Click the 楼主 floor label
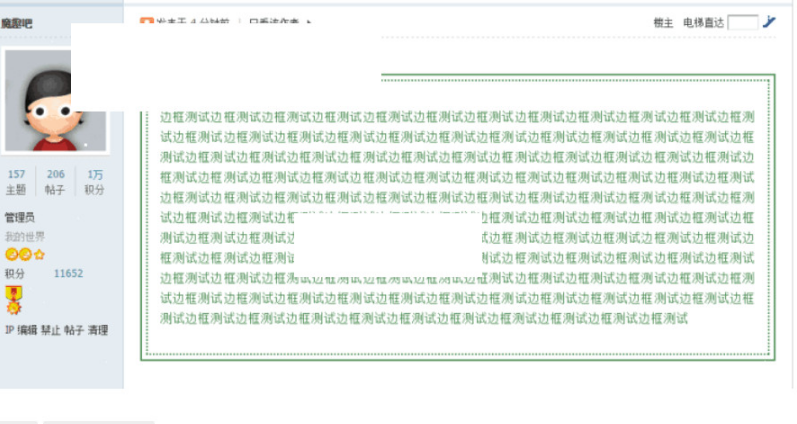797x424 pixels. pyautogui.click(x=663, y=22)
